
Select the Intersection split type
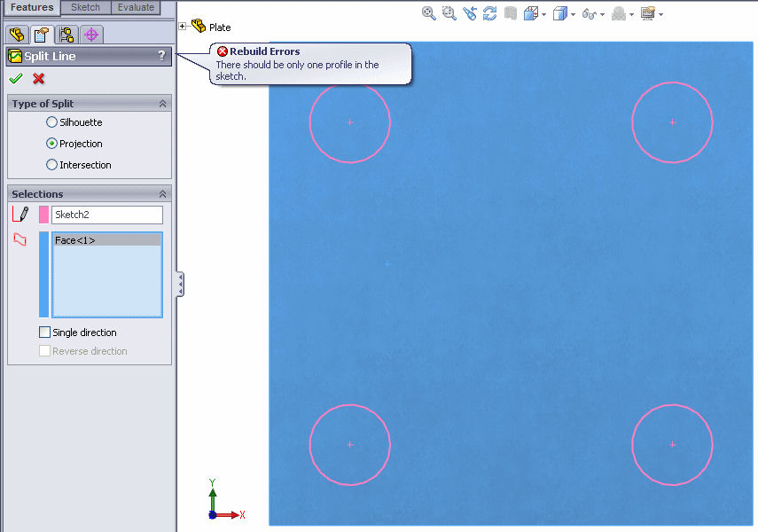coord(51,164)
